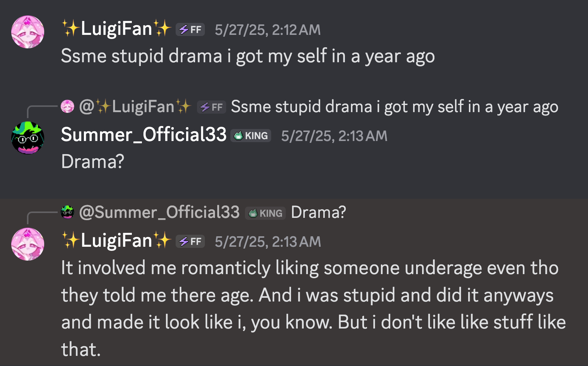
Task: Click the tiny LuigiFan avatar in the reply preview
Action: coord(67,106)
